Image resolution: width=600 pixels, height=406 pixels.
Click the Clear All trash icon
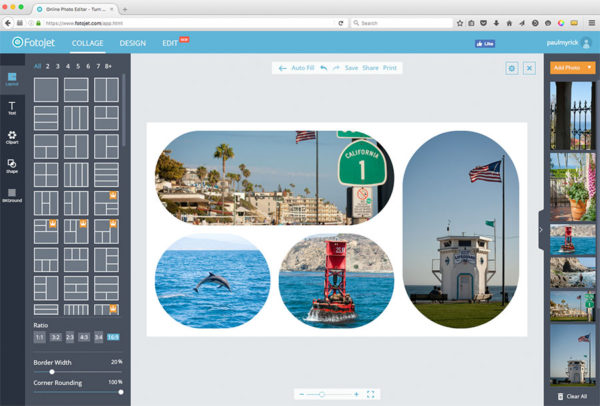click(x=561, y=396)
